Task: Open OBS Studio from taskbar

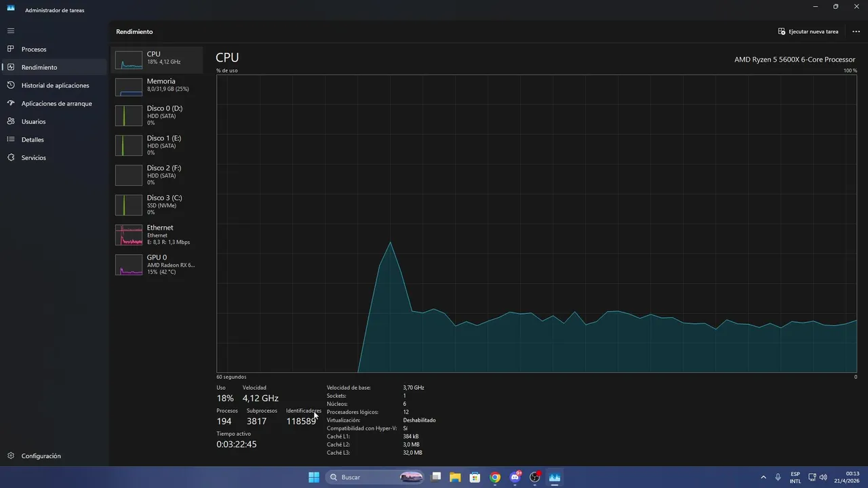Action: [x=535, y=477]
